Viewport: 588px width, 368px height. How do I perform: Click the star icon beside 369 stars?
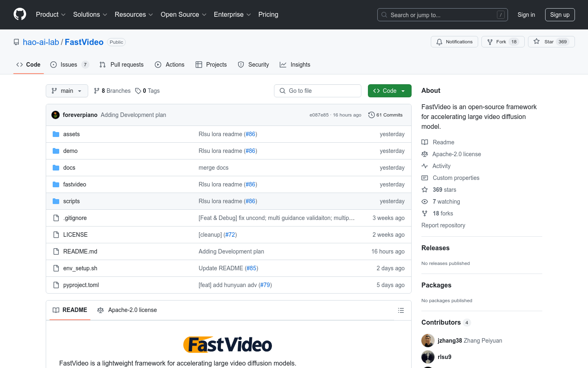click(425, 190)
